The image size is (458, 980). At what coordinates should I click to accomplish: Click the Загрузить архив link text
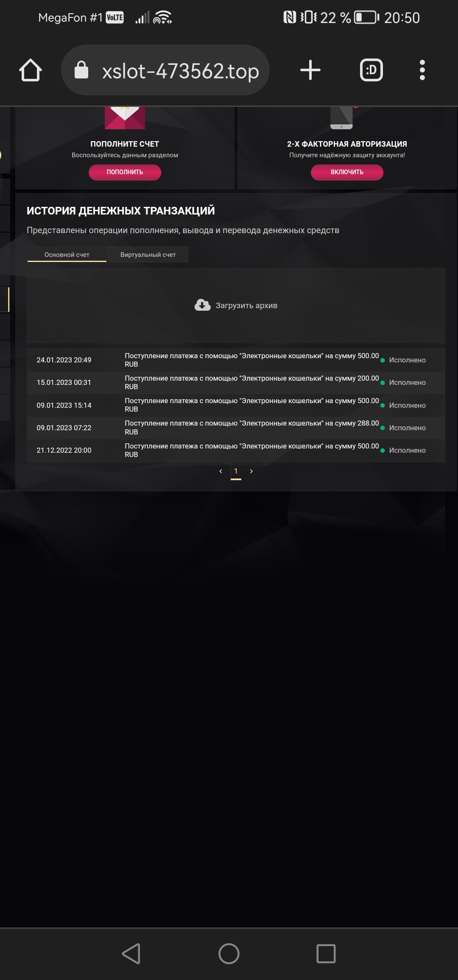[x=246, y=306]
